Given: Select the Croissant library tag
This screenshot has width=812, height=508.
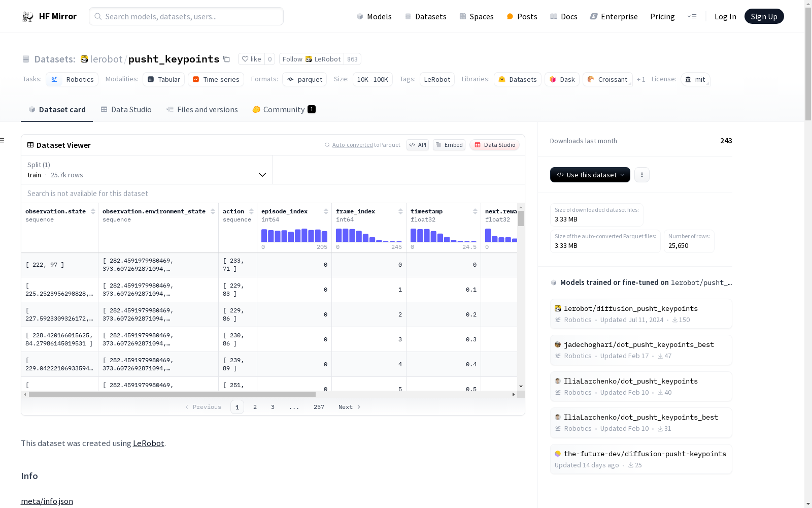Looking at the screenshot, I should click(x=607, y=80).
